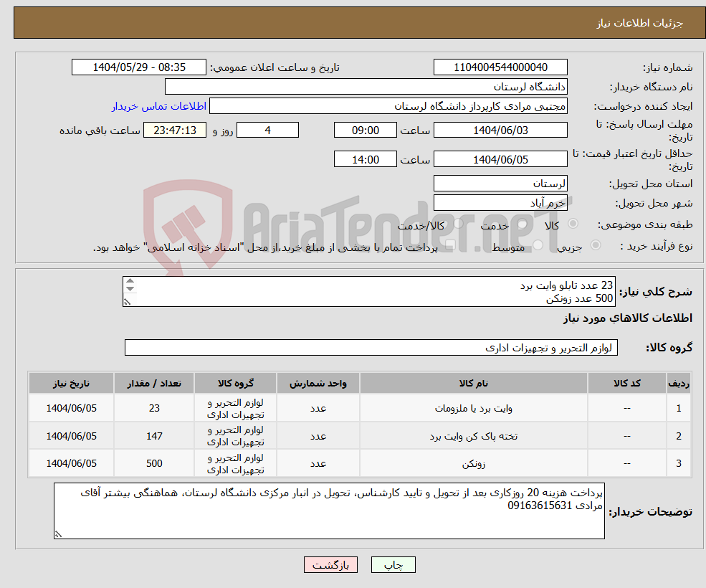This screenshot has height=588, width=706.
Task: Click price validity date field 1404/06/05
Action: pyautogui.click(x=500, y=159)
